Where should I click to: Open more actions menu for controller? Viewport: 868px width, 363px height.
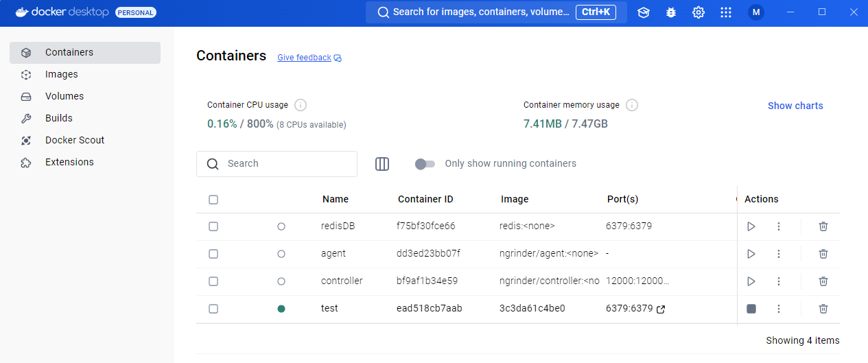(x=779, y=281)
